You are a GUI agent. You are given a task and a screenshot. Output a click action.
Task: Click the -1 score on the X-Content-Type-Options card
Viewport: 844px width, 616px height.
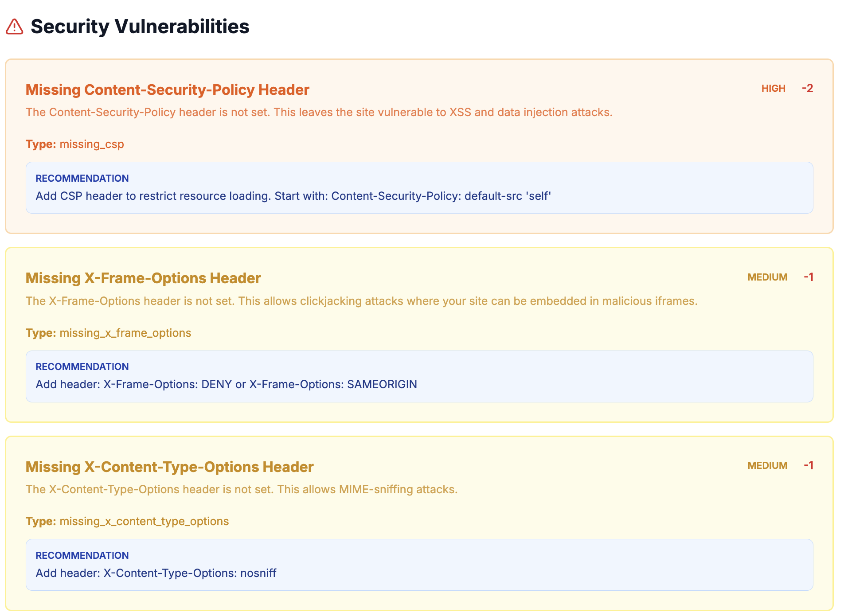click(808, 466)
